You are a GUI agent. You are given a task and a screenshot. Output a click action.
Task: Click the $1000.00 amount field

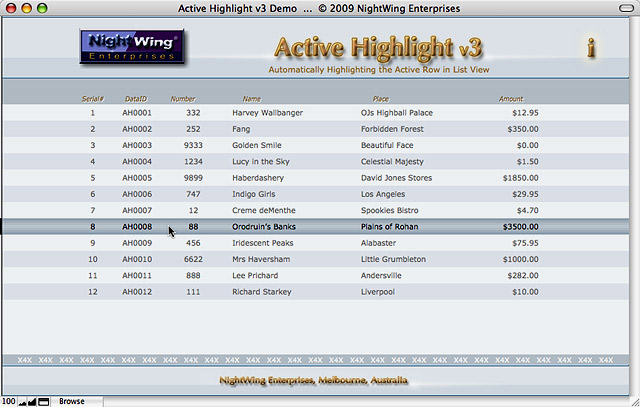520,259
